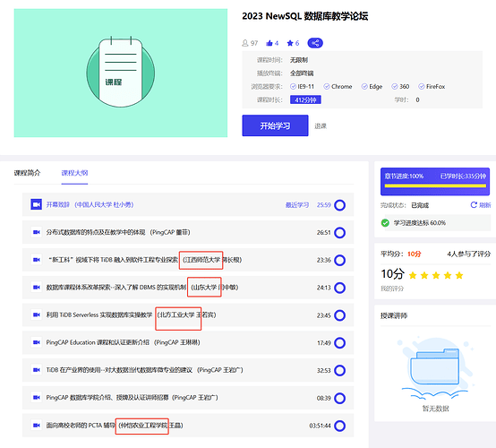The height and width of the screenshot is (448, 496).
Task: Click the 25:59 duration text
Action: [324, 205]
